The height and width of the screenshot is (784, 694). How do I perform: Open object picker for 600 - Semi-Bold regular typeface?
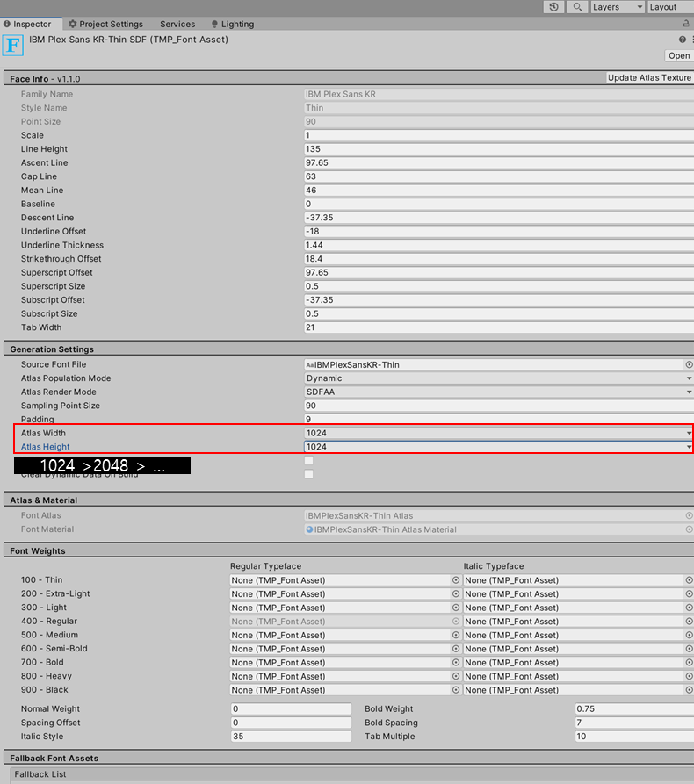click(x=456, y=649)
